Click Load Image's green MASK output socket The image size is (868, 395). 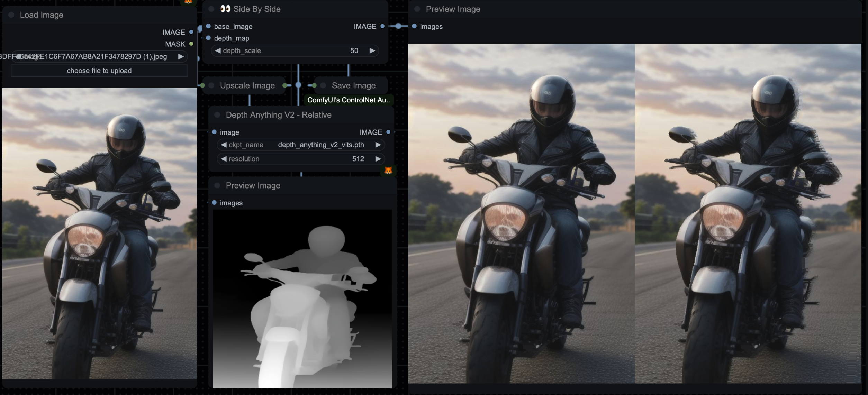(191, 44)
